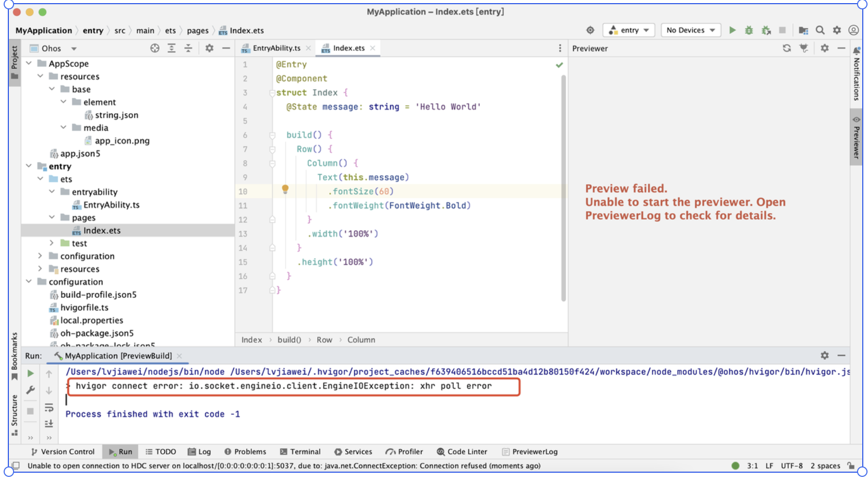Expand the test folder
This screenshot has width=868, height=480.
tap(52, 243)
